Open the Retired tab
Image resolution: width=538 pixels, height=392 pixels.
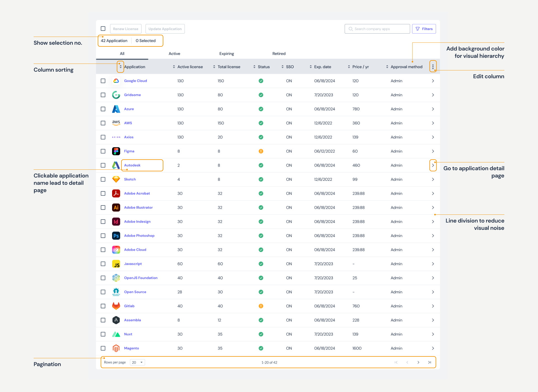tap(279, 53)
